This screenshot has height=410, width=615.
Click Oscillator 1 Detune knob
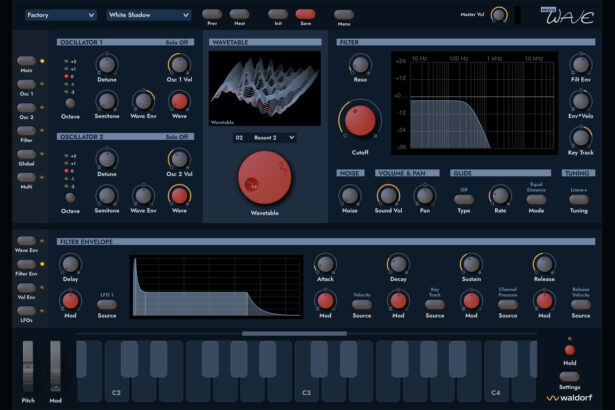107,64
